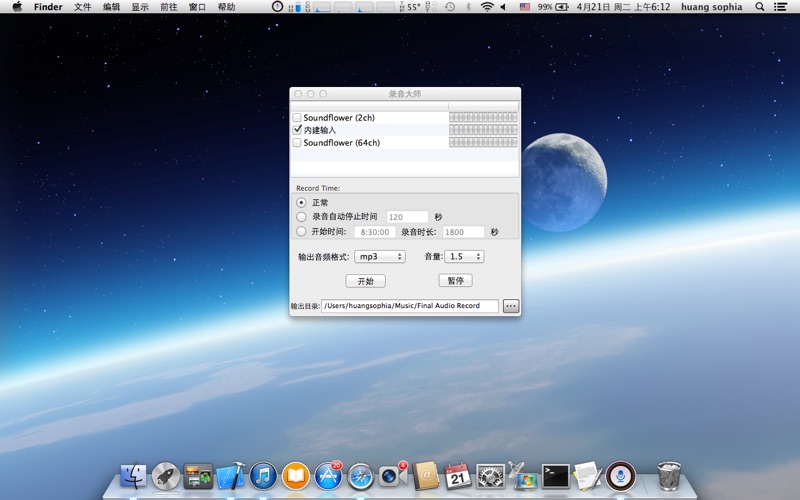Expand the 音量 1.5 volume dropdown
The width and height of the screenshot is (800, 500).
pyautogui.click(x=465, y=257)
